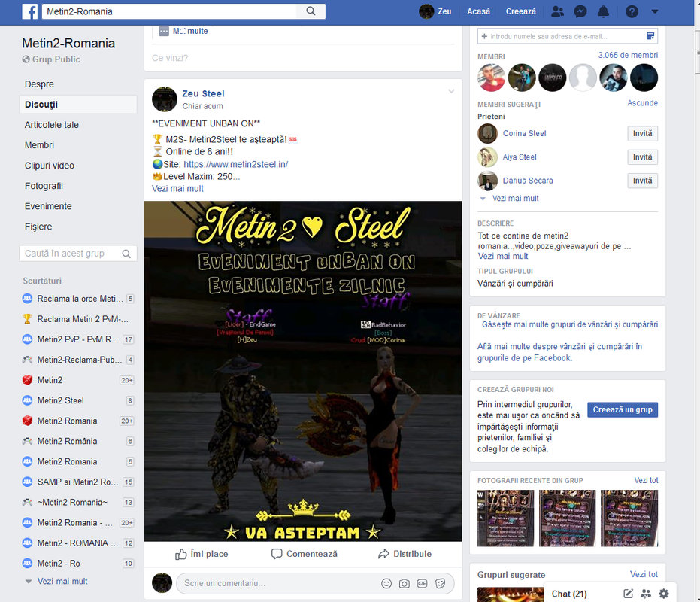Open friend requests icon in top bar
The height and width of the screenshot is (602, 700).
click(x=557, y=11)
